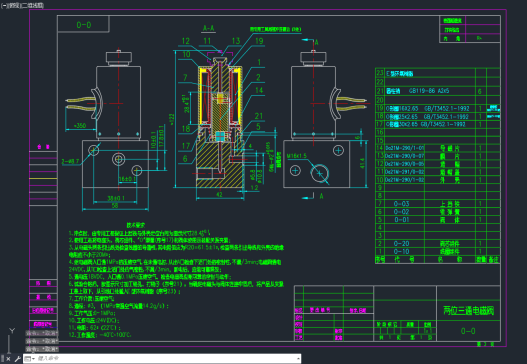
Task: Select the 58 width dimension
Action: (115, 206)
